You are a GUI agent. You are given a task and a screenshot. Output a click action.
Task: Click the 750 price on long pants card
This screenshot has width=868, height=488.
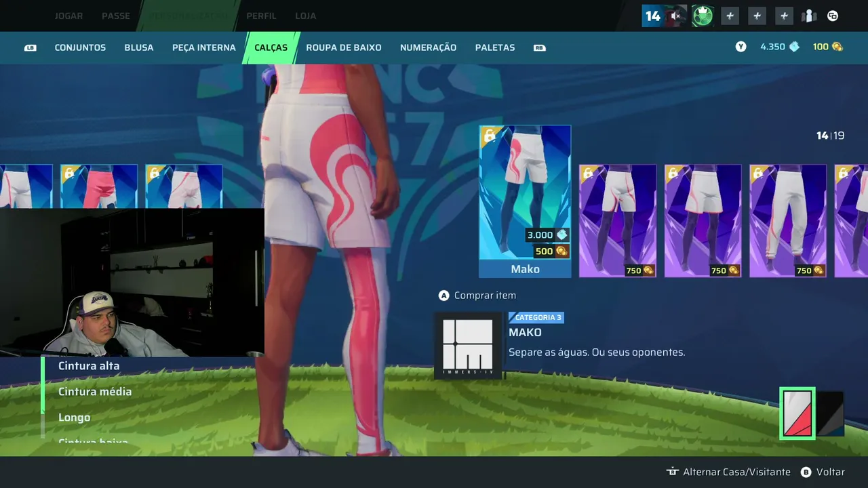tap(804, 270)
